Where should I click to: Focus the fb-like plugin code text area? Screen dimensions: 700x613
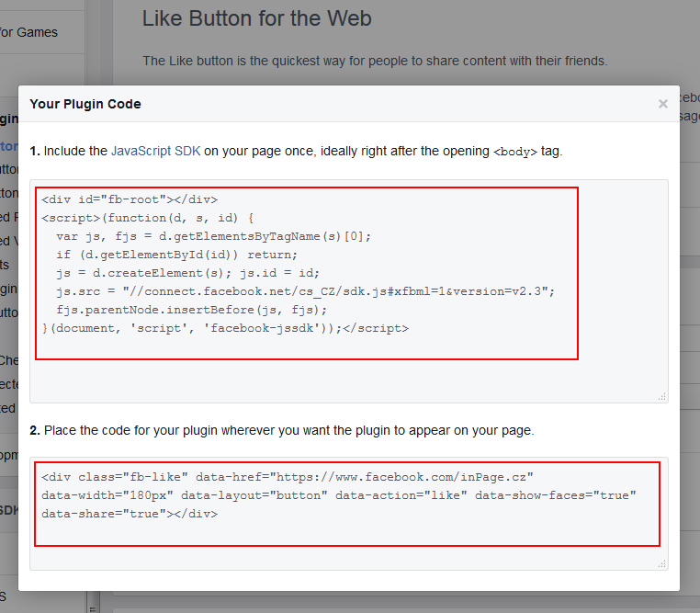[x=348, y=551]
